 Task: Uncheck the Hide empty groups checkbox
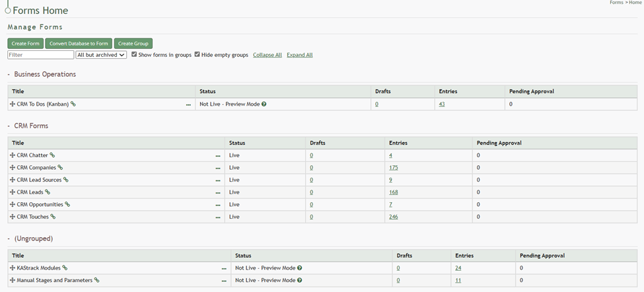coord(197,55)
